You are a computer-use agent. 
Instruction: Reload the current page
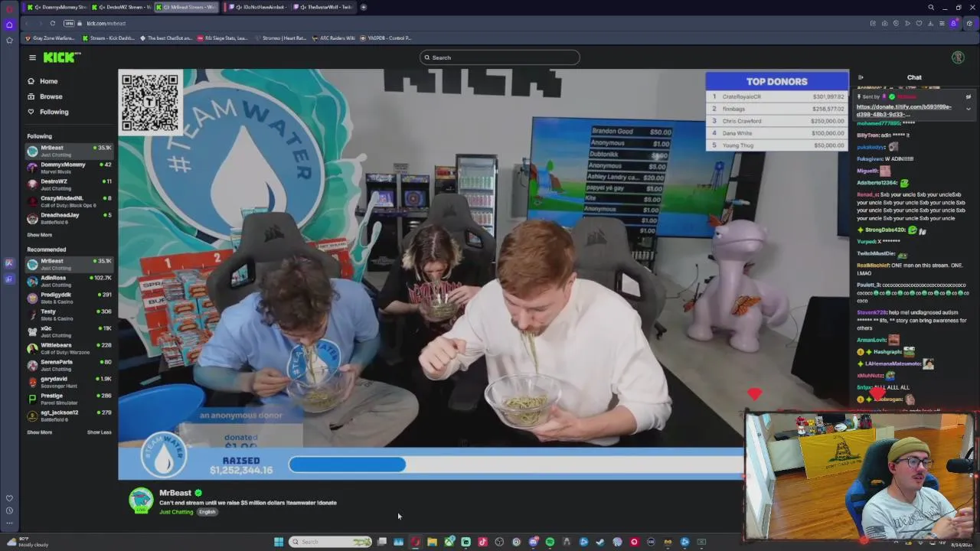[53, 23]
